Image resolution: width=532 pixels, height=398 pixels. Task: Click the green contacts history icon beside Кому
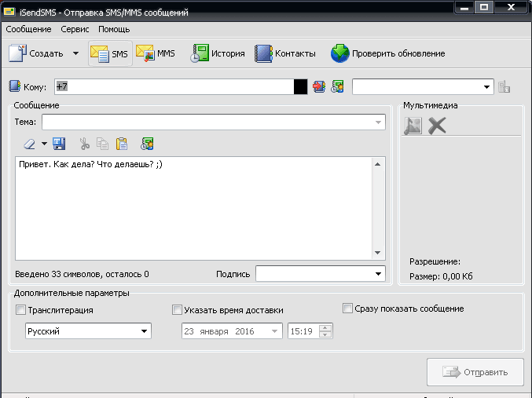(x=337, y=87)
